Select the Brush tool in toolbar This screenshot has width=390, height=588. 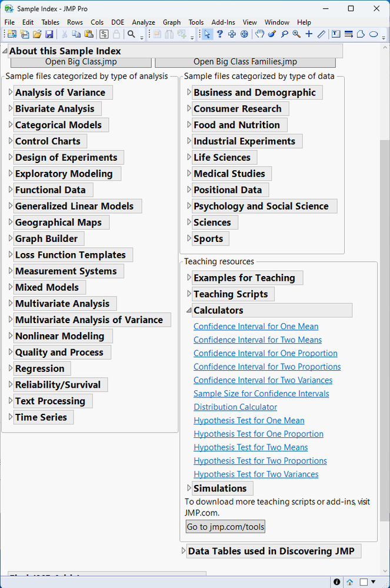272,34
